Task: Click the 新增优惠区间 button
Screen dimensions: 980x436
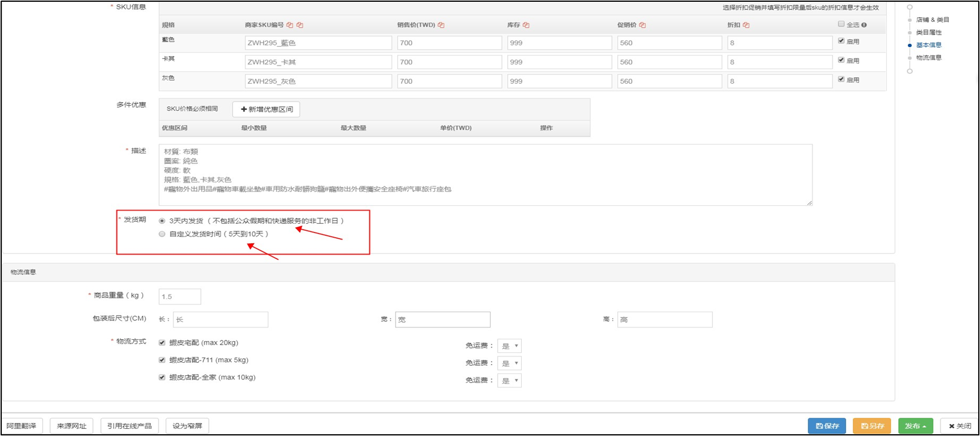Action: point(267,109)
